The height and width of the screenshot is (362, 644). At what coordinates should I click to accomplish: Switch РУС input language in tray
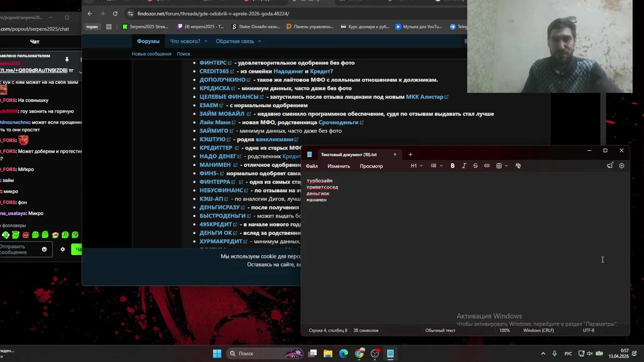click(568, 353)
